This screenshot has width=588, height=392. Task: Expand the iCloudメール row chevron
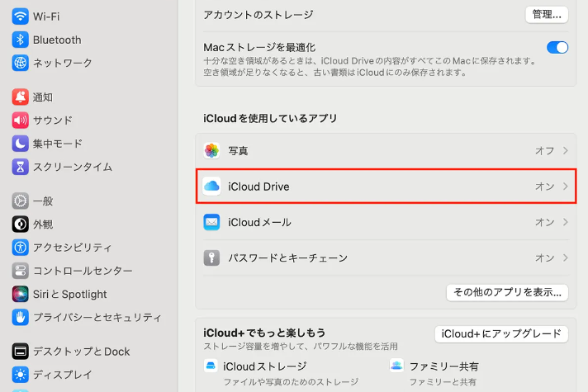click(566, 222)
